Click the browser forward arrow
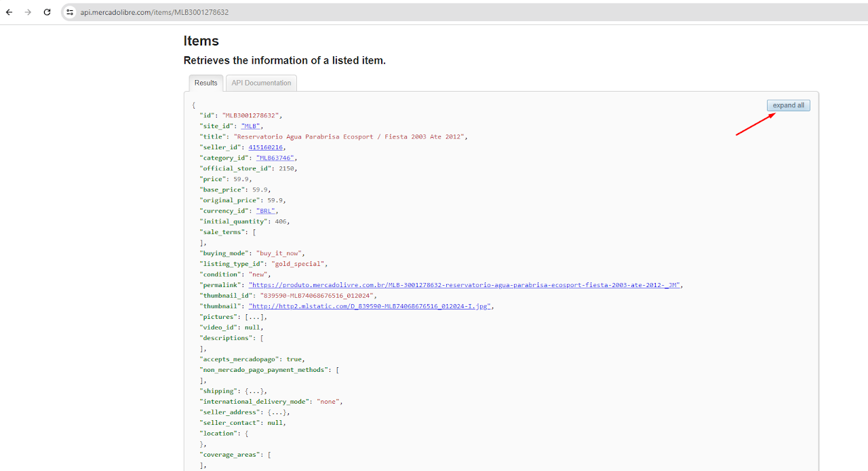The image size is (868, 471). point(28,12)
